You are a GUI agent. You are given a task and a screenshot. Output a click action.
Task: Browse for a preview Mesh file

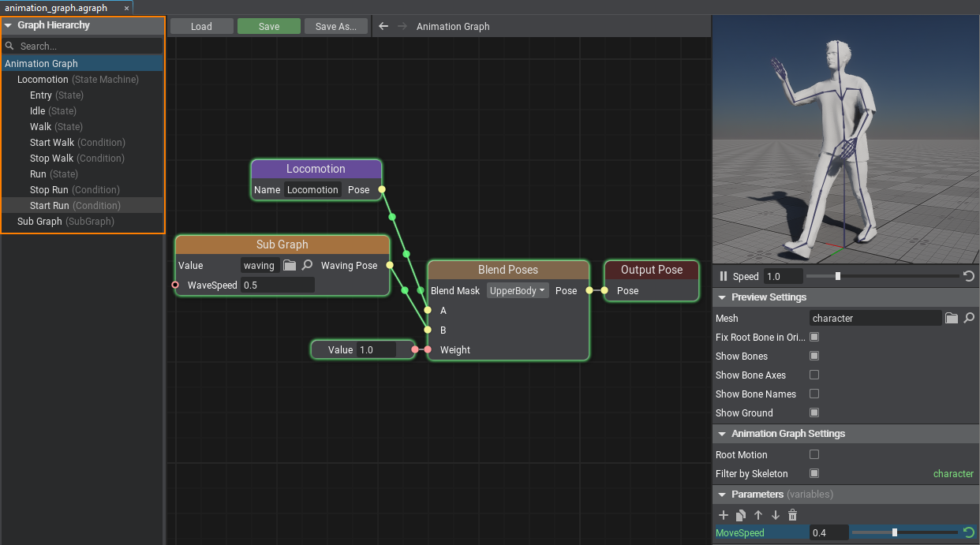[x=952, y=318]
